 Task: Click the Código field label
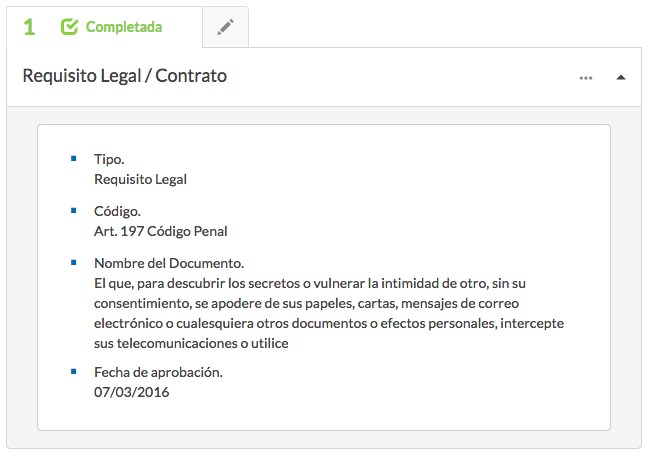pos(117,211)
